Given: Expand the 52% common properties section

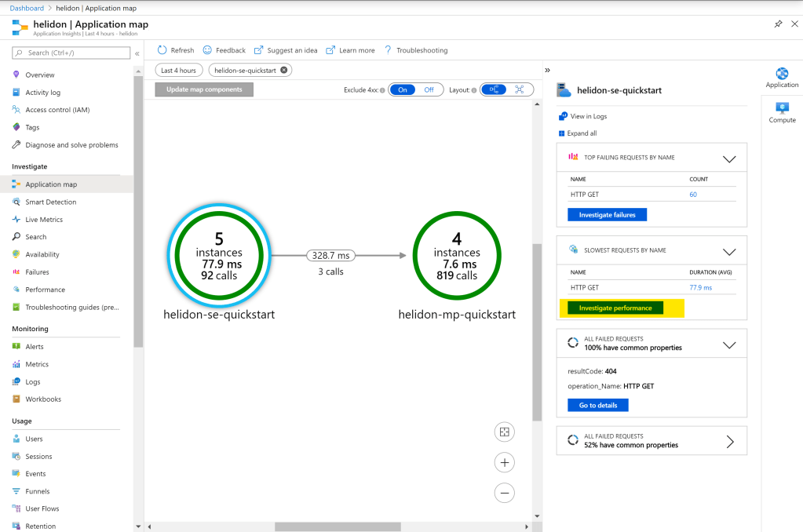Looking at the screenshot, I should (729, 442).
